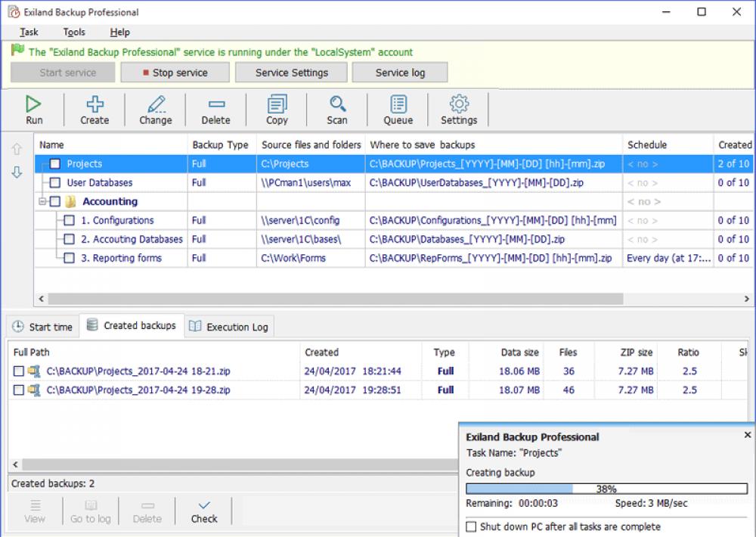Run the selected backup task

34,109
